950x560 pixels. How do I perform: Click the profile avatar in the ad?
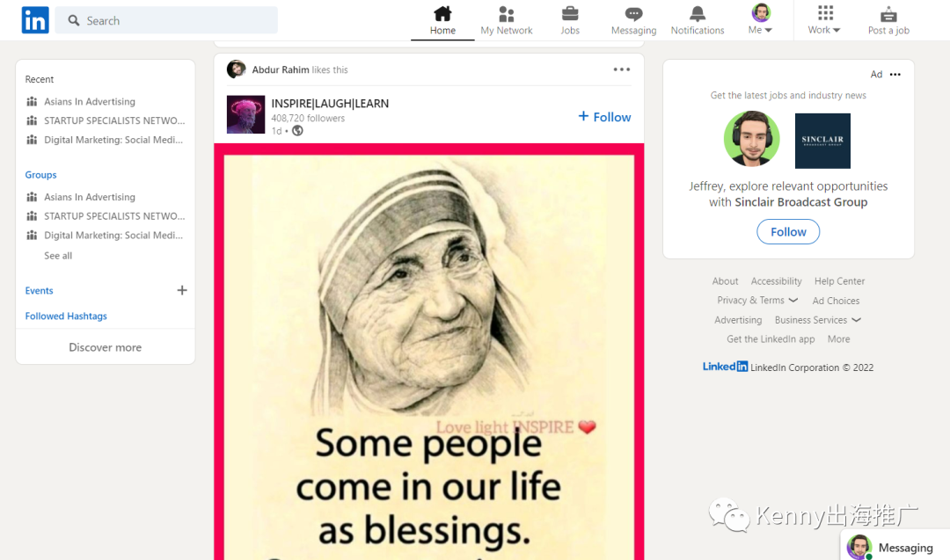coord(752,139)
